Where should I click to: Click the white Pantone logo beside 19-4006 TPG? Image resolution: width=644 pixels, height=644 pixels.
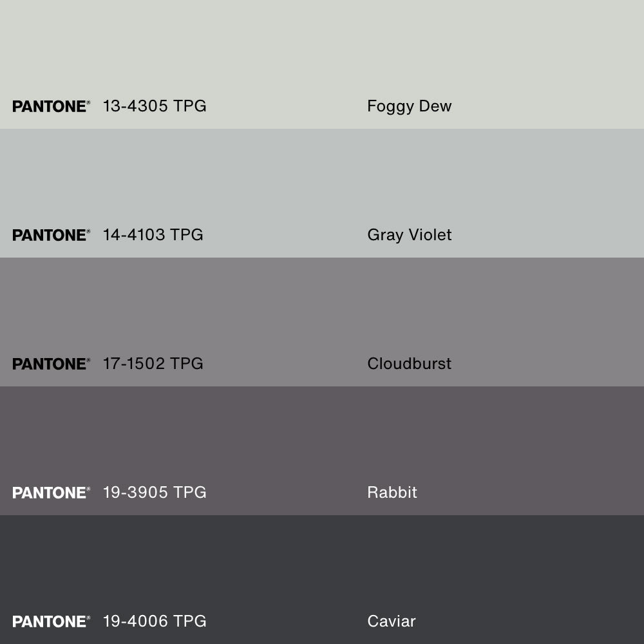(x=51, y=621)
